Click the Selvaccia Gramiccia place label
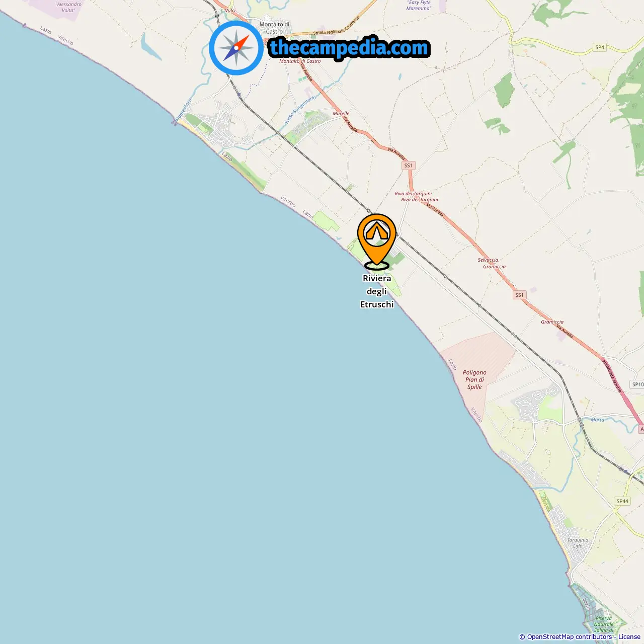The image size is (644, 644). click(492, 263)
